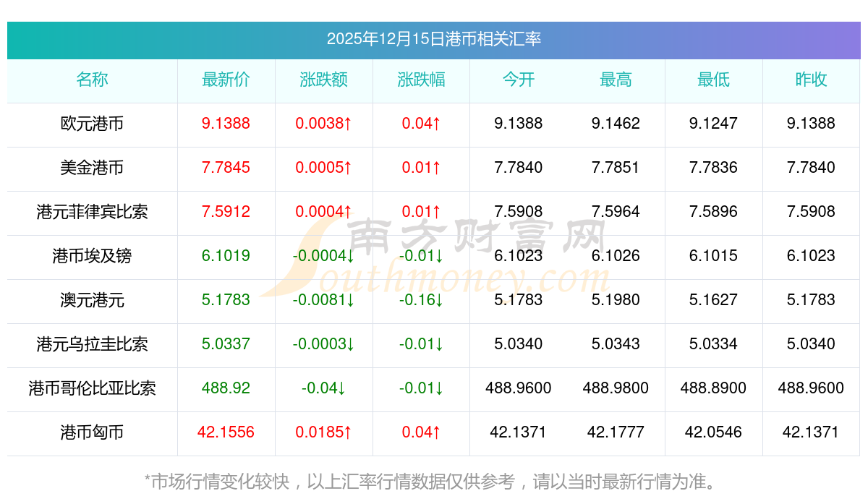Click 港币埃及镑 high value 6.1026
The width and height of the screenshot is (868, 504).
click(616, 256)
